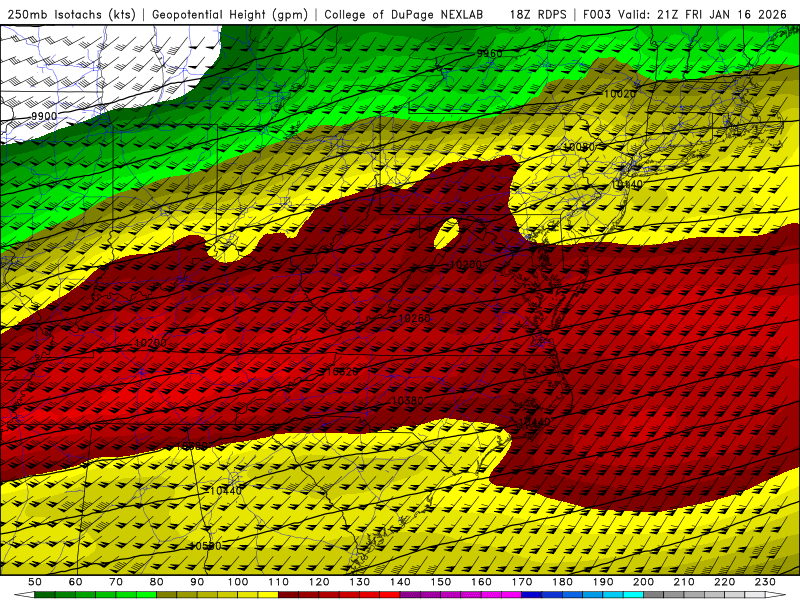Viewport: 800px width, 600px height.
Task: Click the 100 tick label on color scale
Action: (x=238, y=582)
